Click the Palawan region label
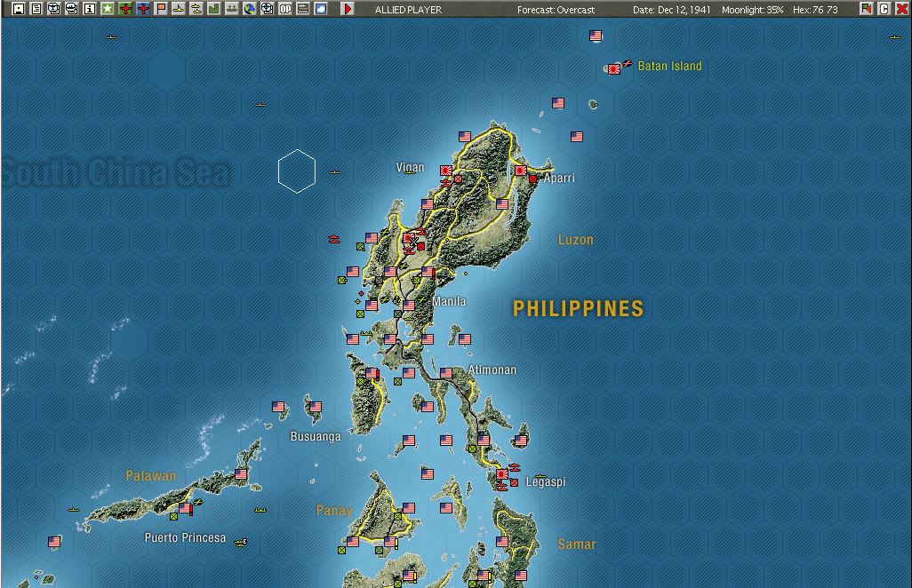The height and width of the screenshot is (588, 912). pyautogui.click(x=150, y=476)
